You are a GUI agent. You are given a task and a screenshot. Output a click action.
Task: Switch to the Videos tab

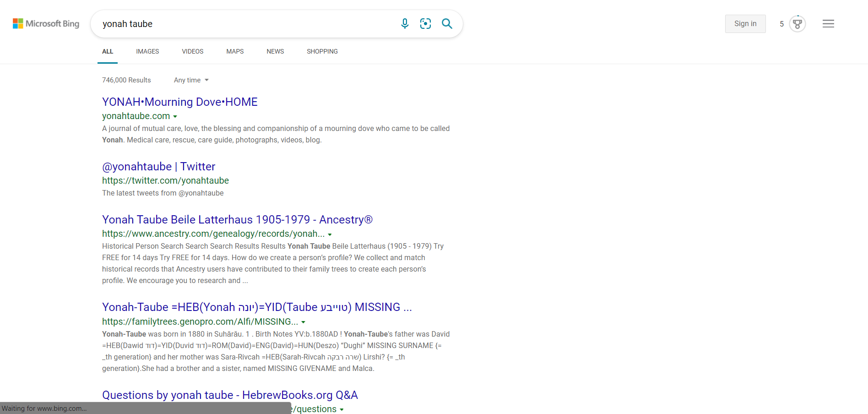192,51
